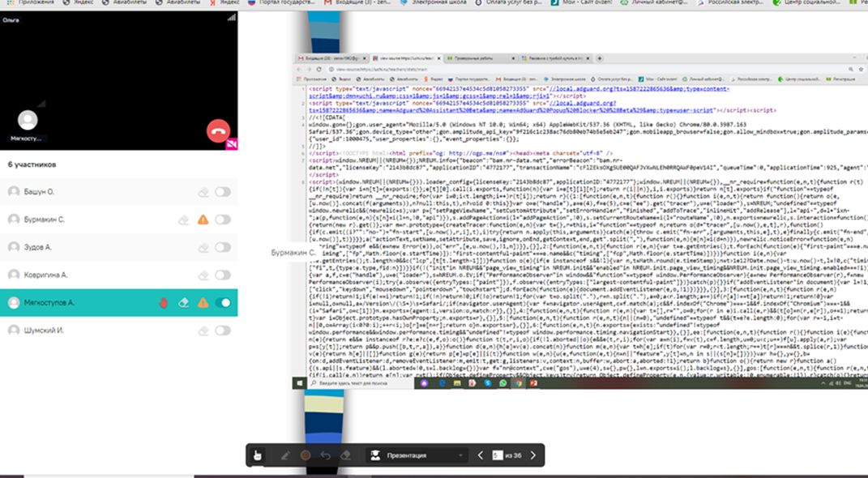Click eraser icon in Зудов А. row
Screen dimensions: 868x478
tap(203, 248)
